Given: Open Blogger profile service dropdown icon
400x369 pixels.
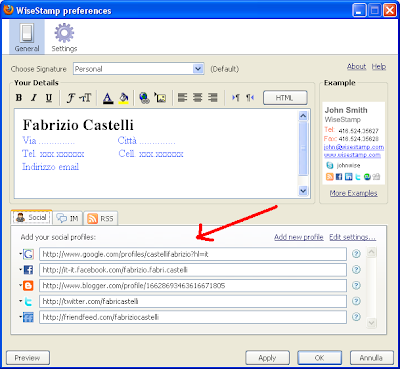Looking at the screenshot, I should coord(27,286).
